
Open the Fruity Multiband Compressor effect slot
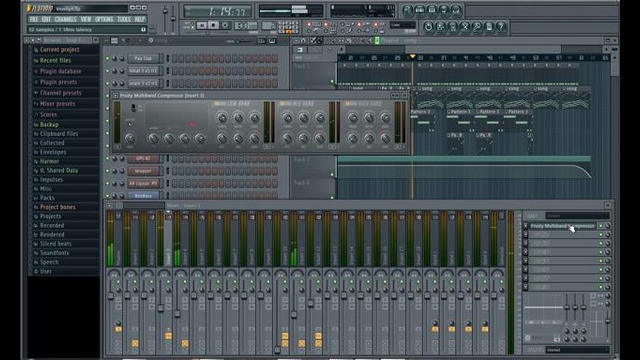pos(562,226)
